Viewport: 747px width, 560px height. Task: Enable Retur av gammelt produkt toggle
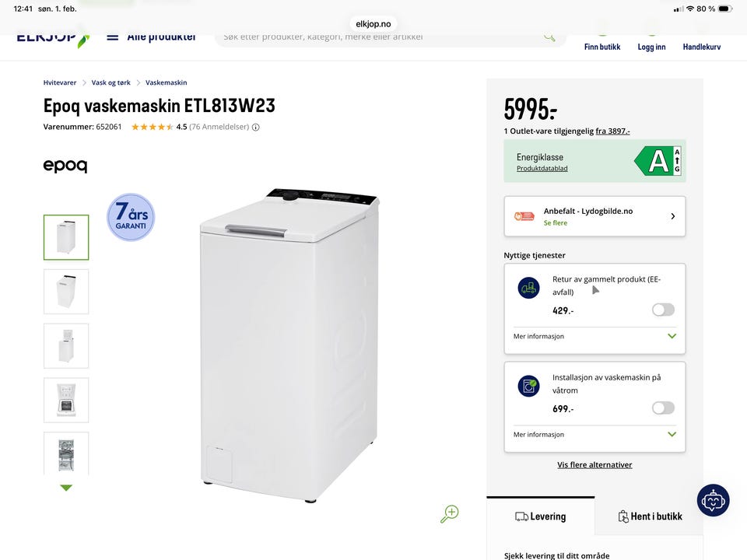(663, 310)
